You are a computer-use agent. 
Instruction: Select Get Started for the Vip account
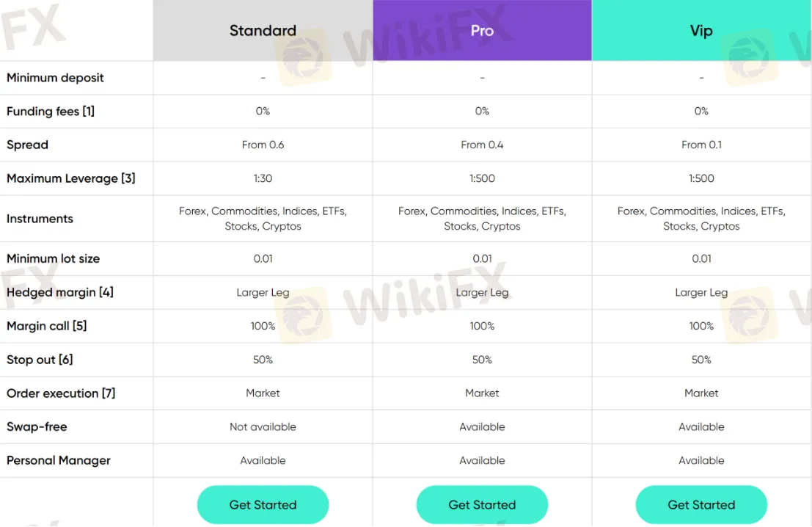701,504
